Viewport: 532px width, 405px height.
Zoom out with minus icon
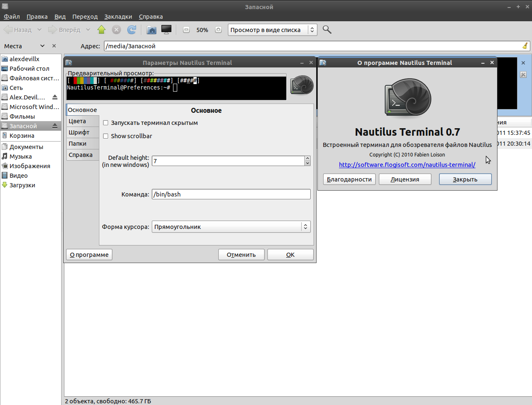tap(186, 30)
